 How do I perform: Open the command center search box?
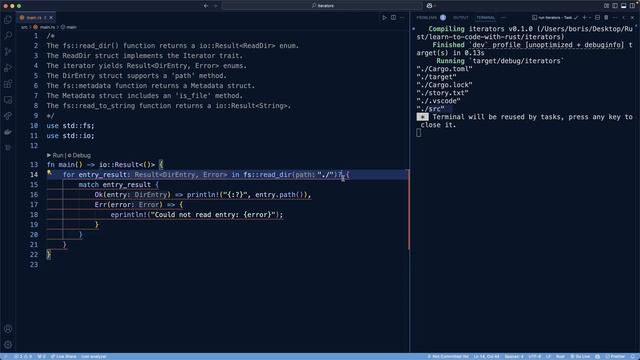[x=322, y=6]
